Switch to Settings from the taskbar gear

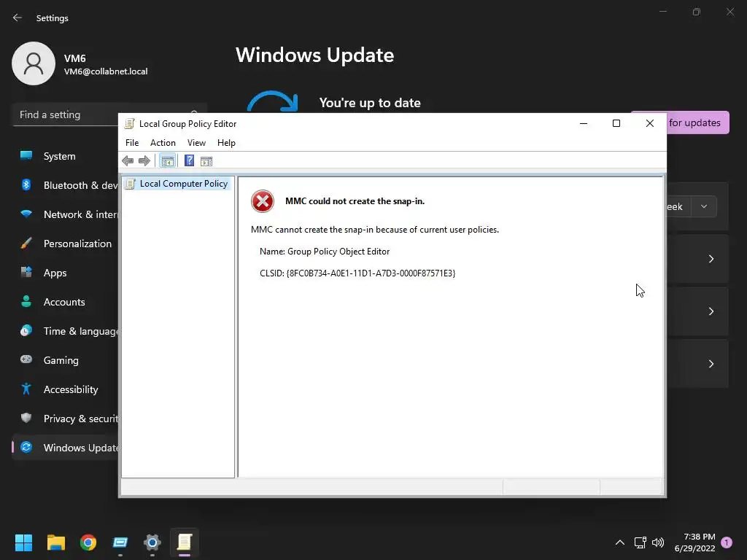pyautogui.click(x=152, y=542)
